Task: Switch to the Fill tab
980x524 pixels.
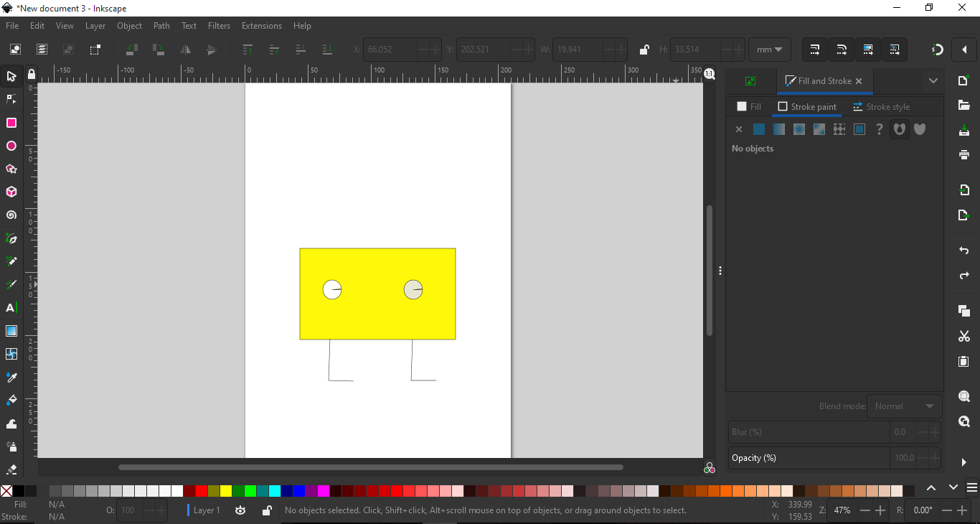Action: 749,107
